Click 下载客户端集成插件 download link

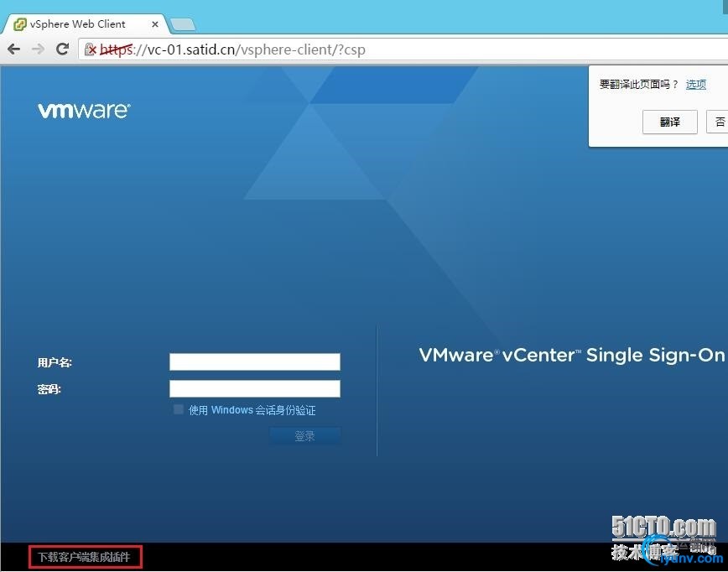(x=84, y=557)
